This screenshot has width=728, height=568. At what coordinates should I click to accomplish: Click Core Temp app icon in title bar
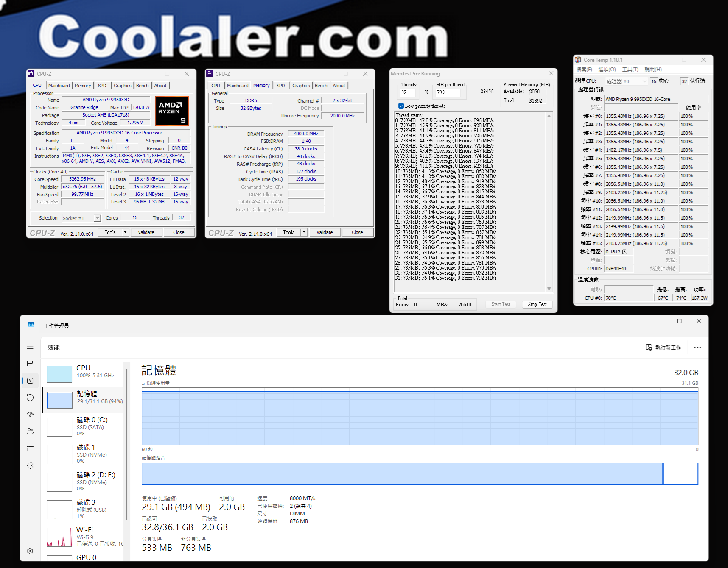point(578,60)
